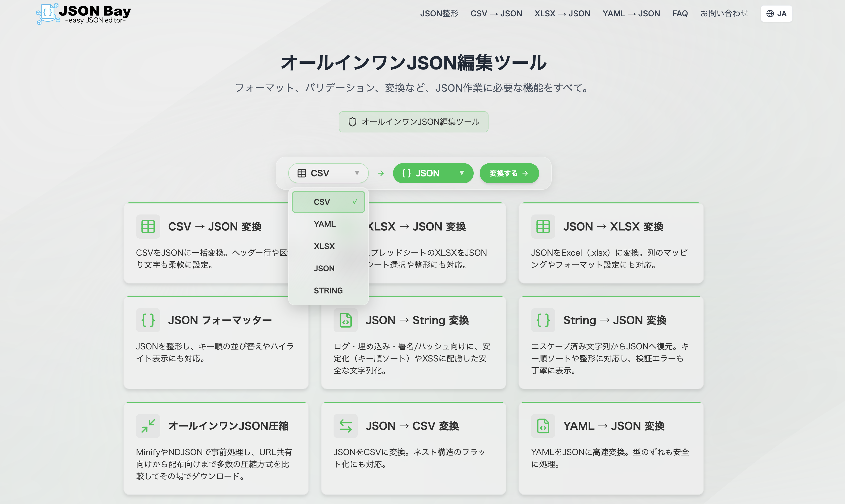The height and width of the screenshot is (504, 845).
Task: Click the braces icon on String → JSON card
Action: [x=543, y=319]
